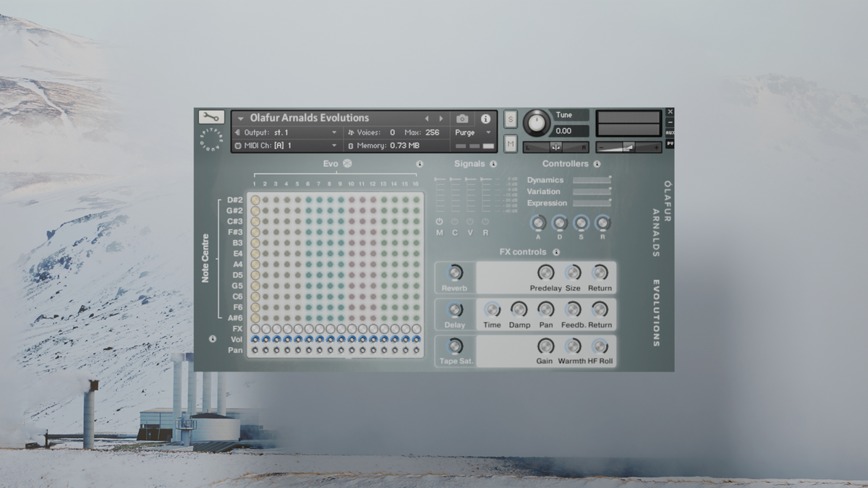Viewport: 868px width, 488px height.
Task: Open the Output st.1 dropdown
Action: pos(333,133)
